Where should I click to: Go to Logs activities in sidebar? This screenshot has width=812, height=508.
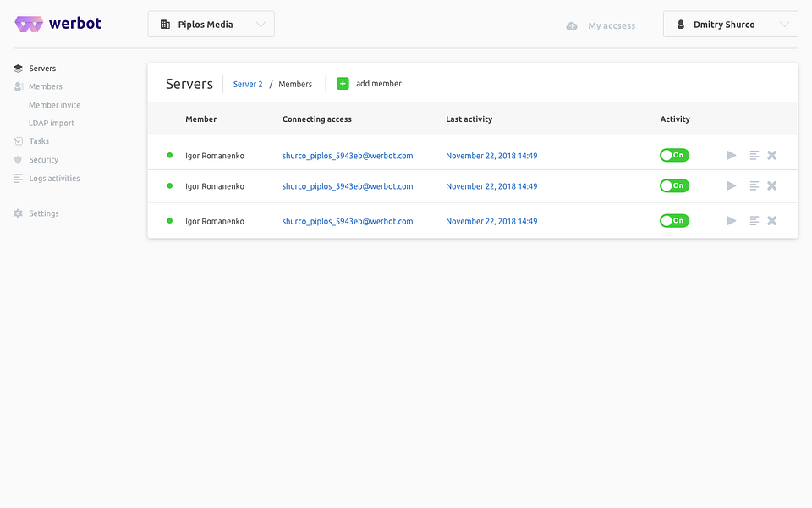(54, 179)
